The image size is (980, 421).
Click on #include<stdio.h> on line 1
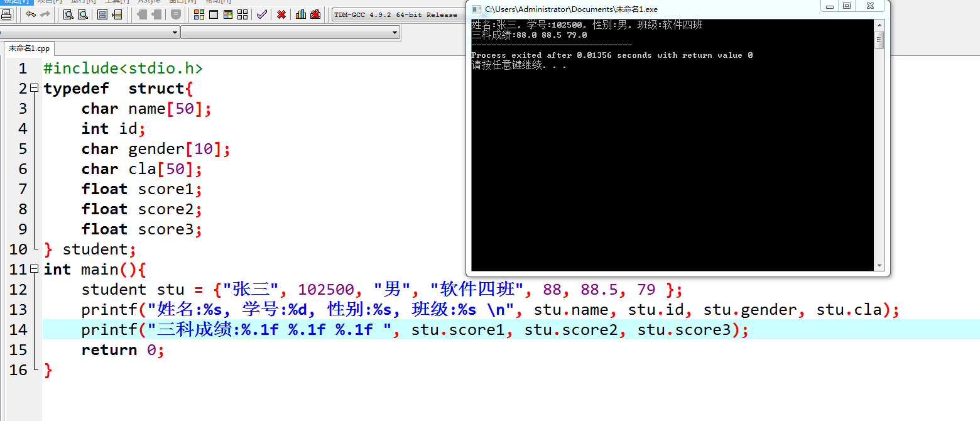click(x=123, y=68)
